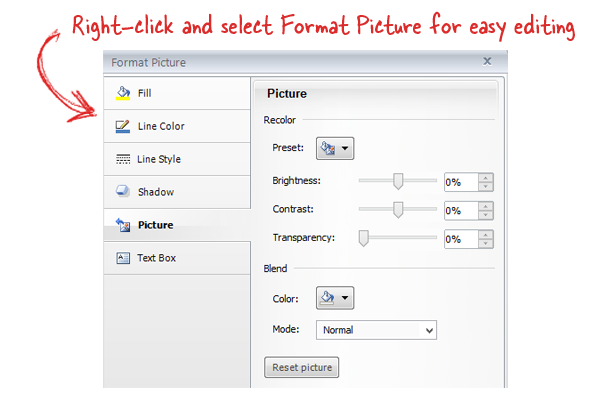Image resolution: width=600 pixels, height=400 pixels.
Task: Open the Recolor Preset dropdown
Action: tap(335, 148)
